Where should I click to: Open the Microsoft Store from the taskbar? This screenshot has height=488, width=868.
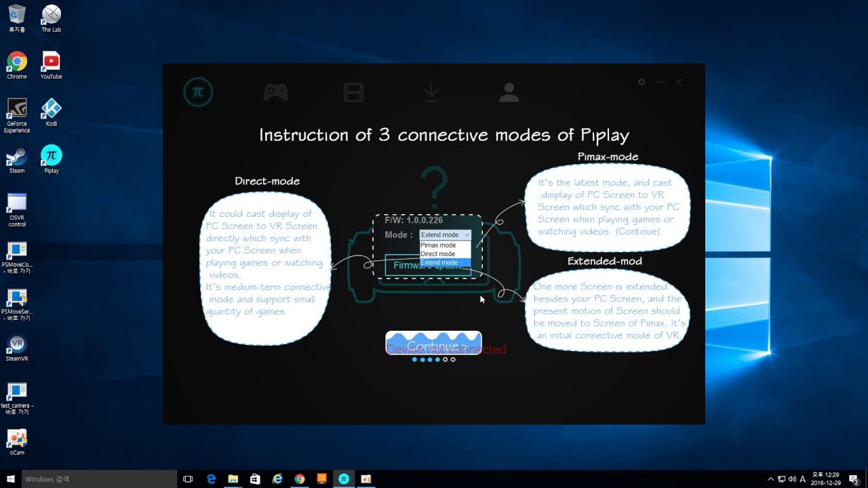255,479
